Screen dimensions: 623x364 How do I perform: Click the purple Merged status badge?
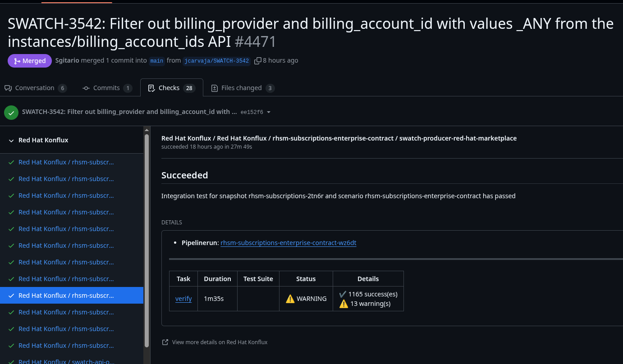point(30,61)
